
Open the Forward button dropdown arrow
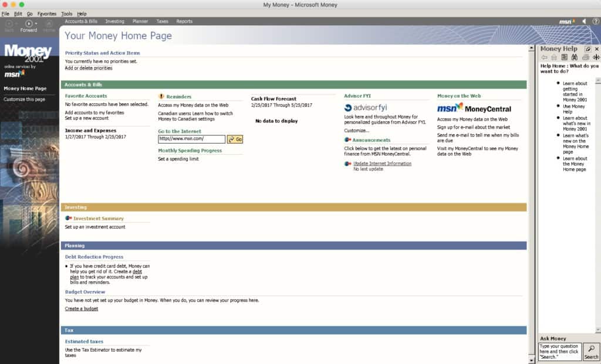[x=36, y=24]
